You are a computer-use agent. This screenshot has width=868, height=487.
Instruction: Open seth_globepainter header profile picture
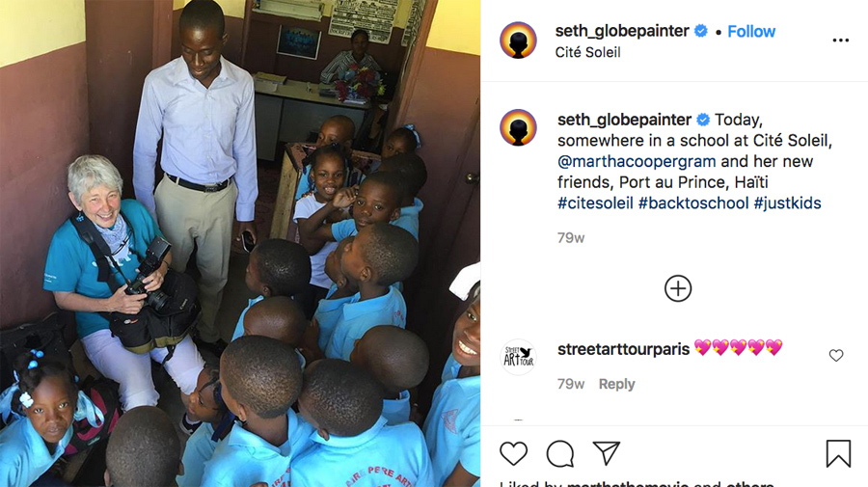tap(518, 40)
